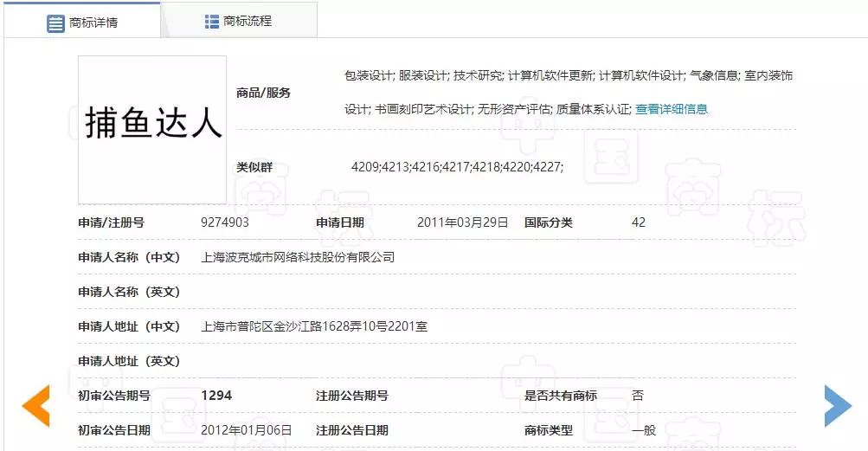Go to next trademark with blue arrow

click(838, 406)
